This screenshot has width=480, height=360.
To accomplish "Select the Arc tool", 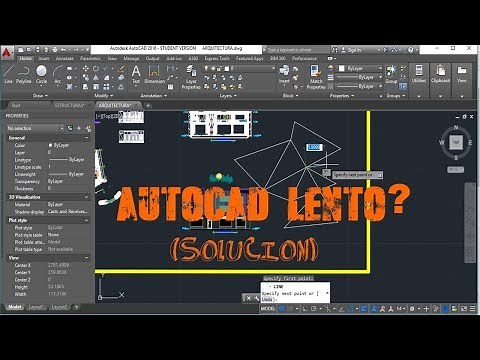I will coord(57,74).
